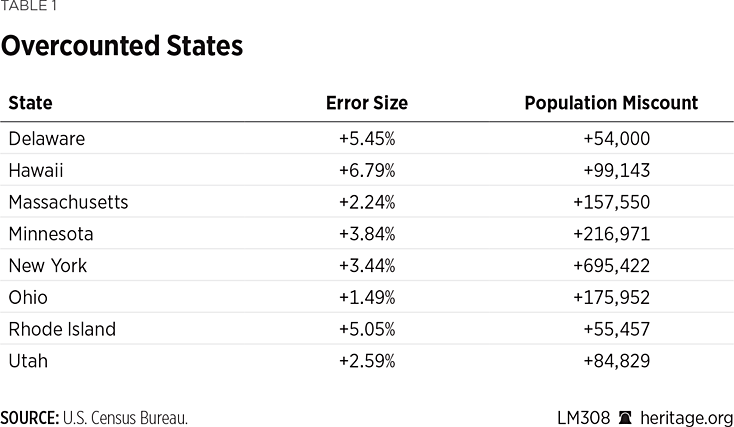
Task: Click the Massachusetts state name
Action: click(x=68, y=202)
